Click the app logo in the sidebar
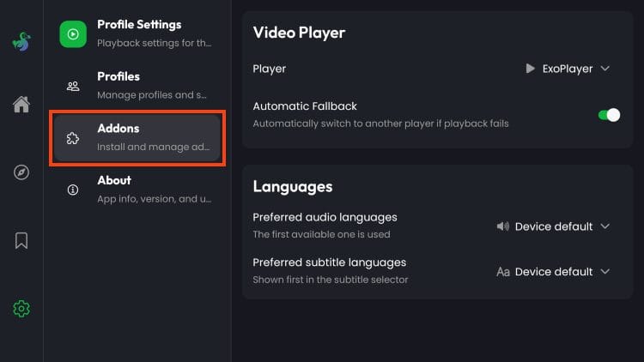644x362 pixels. pyautogui.click(x=21, y=40)
